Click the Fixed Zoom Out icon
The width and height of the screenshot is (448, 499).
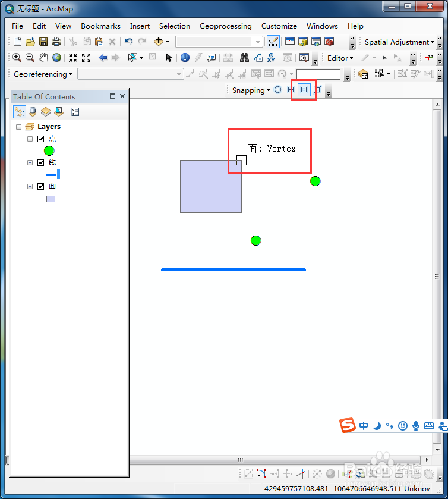point(86,58)
